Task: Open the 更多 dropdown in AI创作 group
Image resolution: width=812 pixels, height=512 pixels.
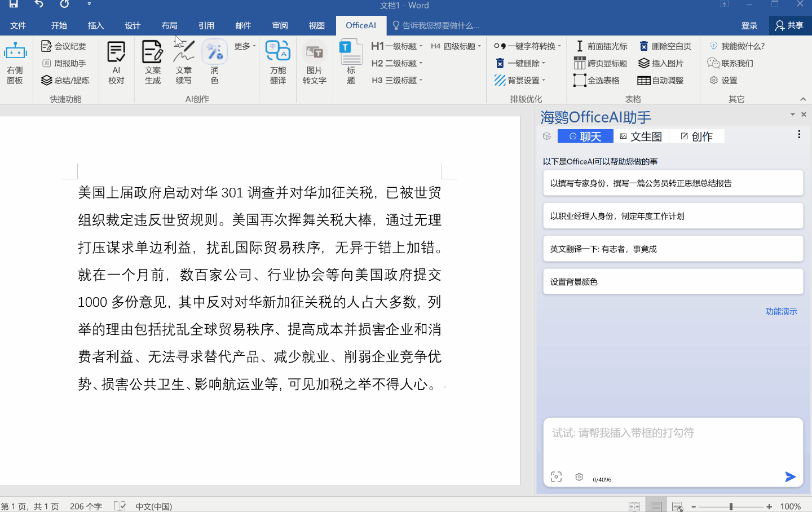Action: 243,46
